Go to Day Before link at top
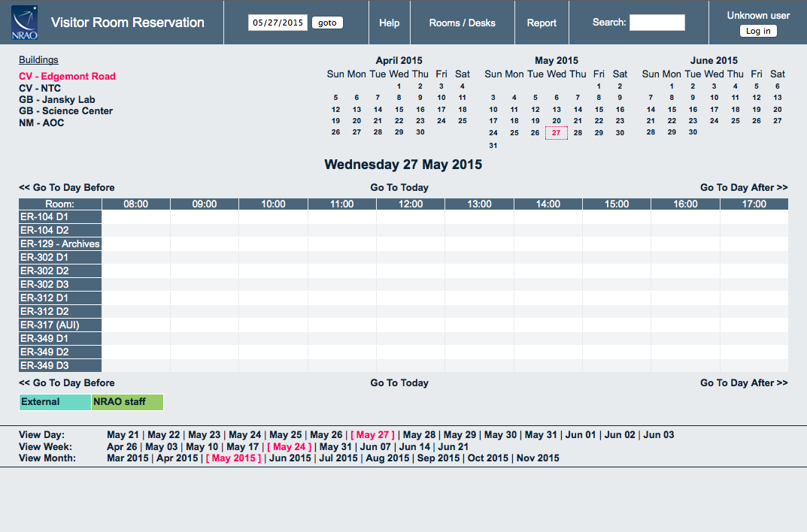 click(x=67, y=187)
